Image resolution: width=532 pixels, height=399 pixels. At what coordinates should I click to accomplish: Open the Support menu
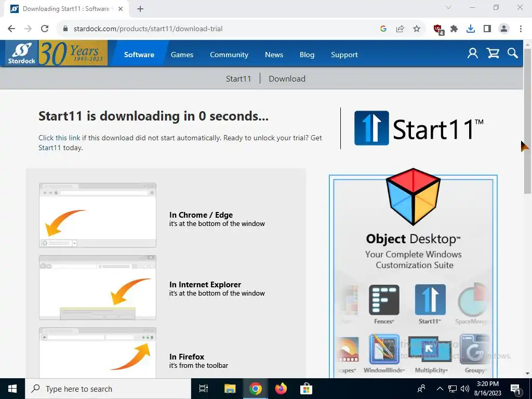(344, 55)
